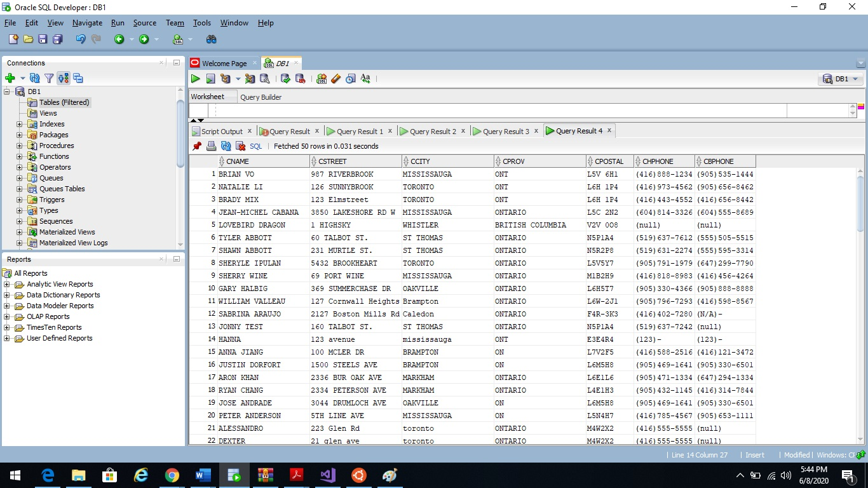Print the query results

(x=212, y=146)
